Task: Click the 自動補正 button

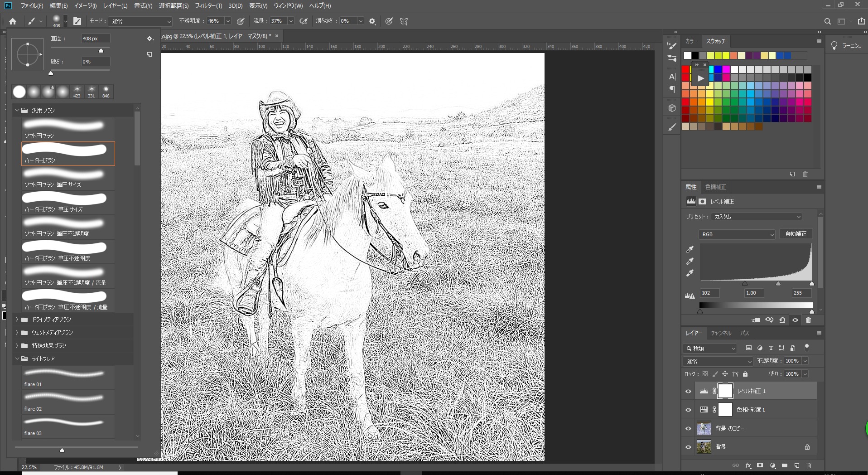Action: (x=796, y=234)
